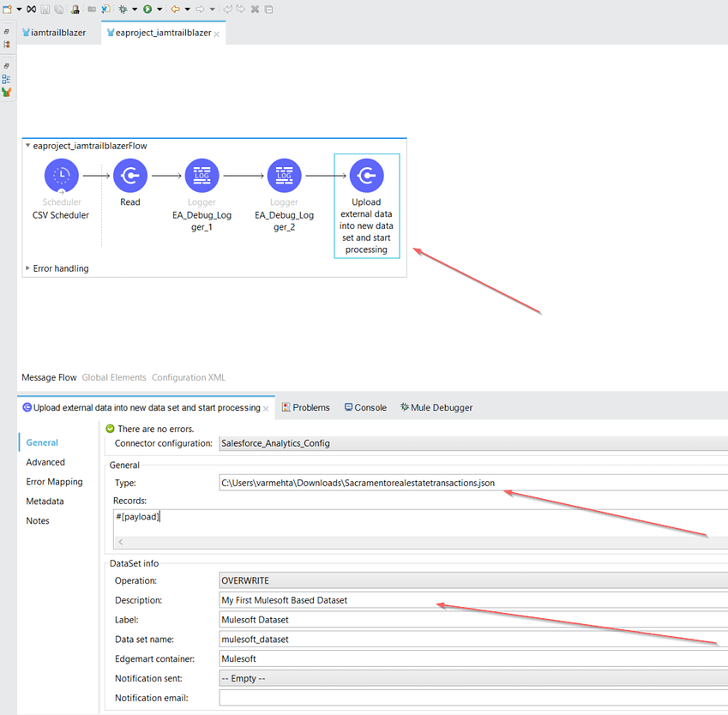Click the Records field horizontal scrollbar arrow
728x715 pixels.
point(121,542)
